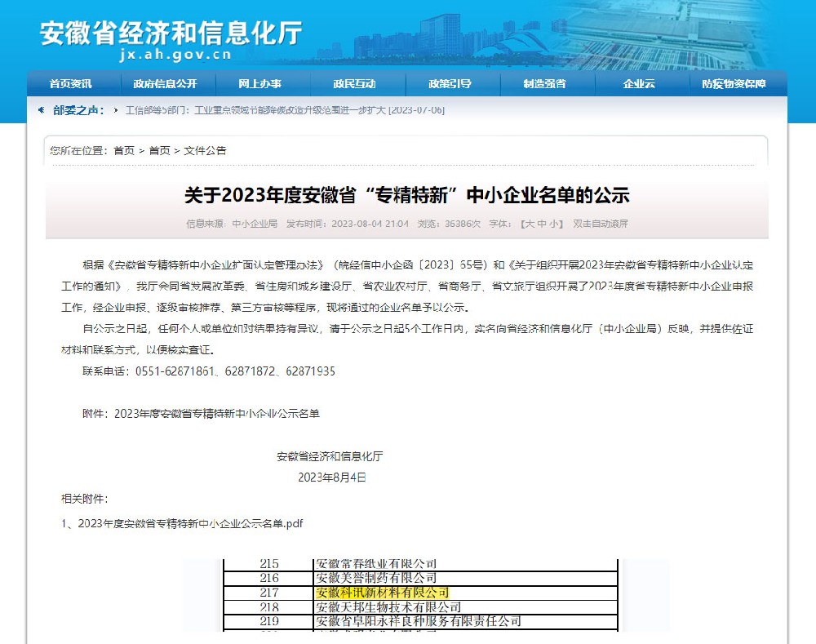Click the contact phone line 0551-62871861
Screen dimensions: 816x644
(x=209, y=371)
